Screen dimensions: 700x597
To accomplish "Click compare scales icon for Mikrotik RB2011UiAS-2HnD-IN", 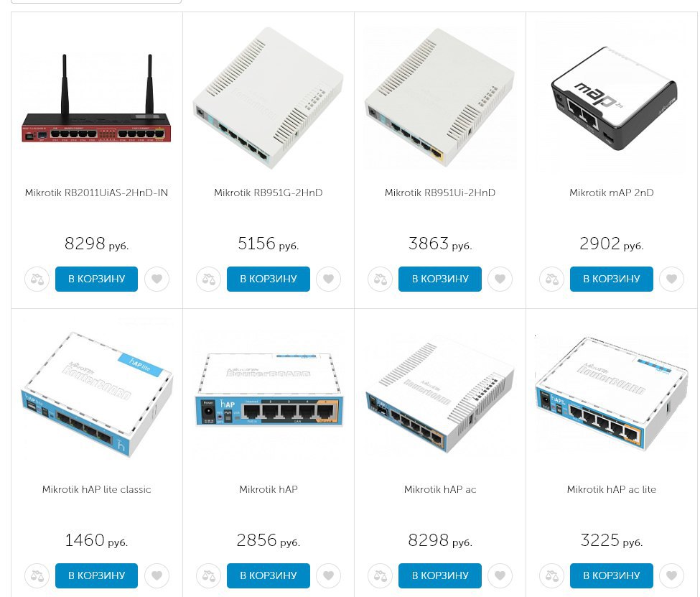I will pos(37,279).
